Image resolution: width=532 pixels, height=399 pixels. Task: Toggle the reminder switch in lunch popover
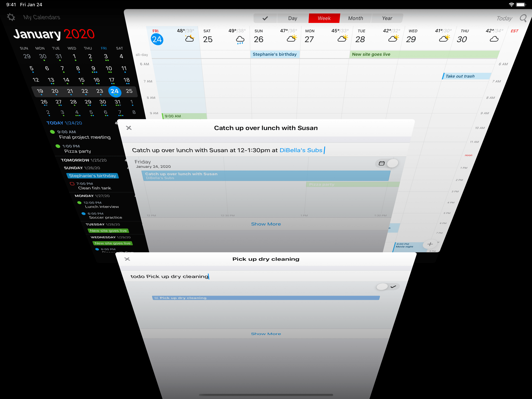393,163
